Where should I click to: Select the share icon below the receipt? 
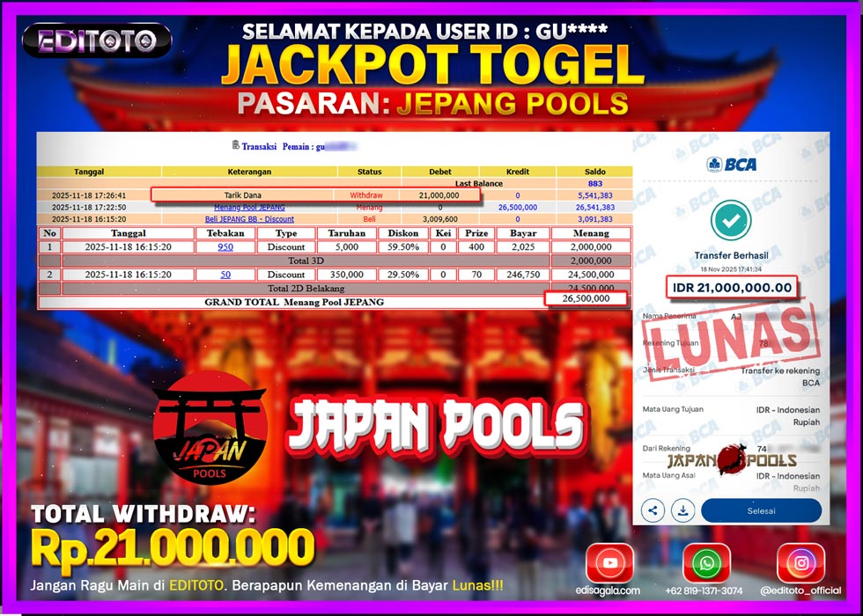pos(652,510)
